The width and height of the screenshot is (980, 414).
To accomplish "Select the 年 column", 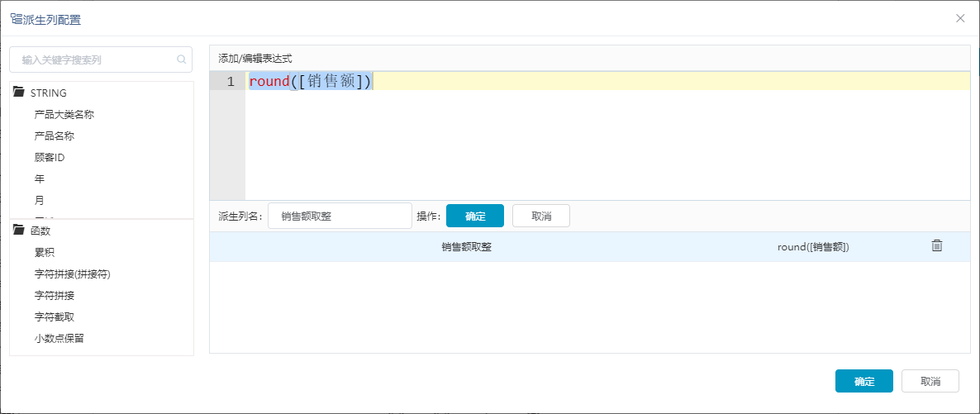I will pyautogui.click(x=40, y=178).
